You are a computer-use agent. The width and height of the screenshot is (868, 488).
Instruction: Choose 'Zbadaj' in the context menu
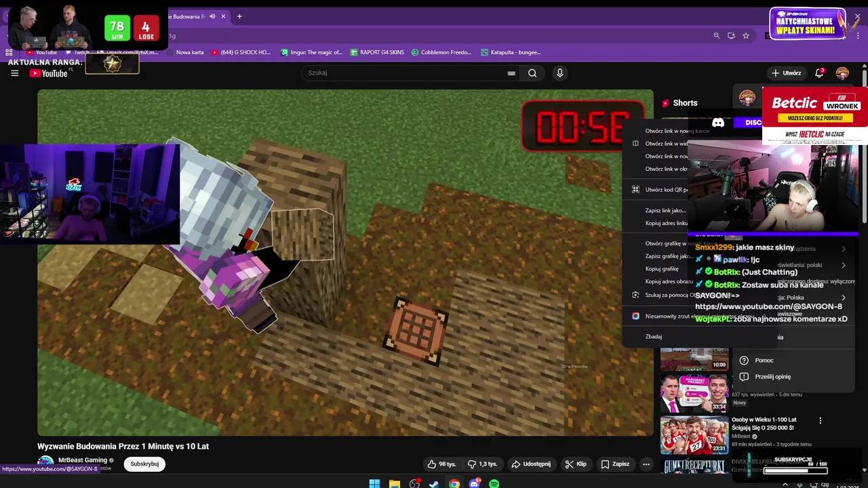pyautogui.click(x=653, y=337)
